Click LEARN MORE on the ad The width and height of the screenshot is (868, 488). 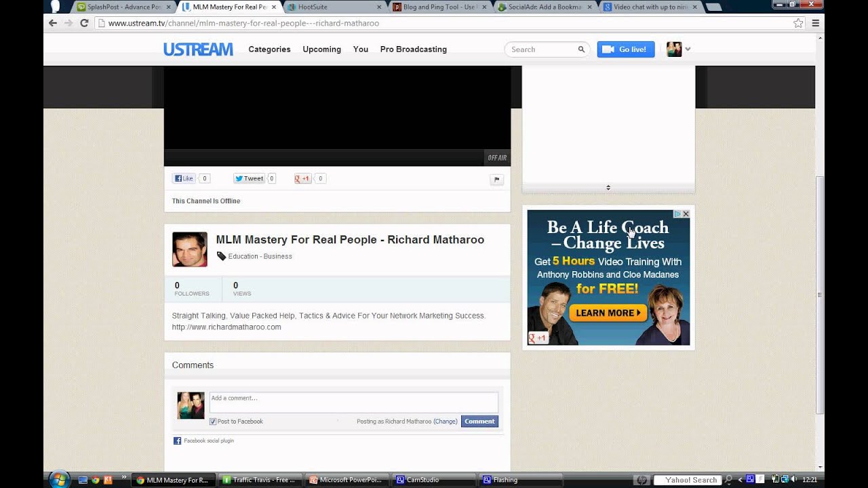point(608,312)
